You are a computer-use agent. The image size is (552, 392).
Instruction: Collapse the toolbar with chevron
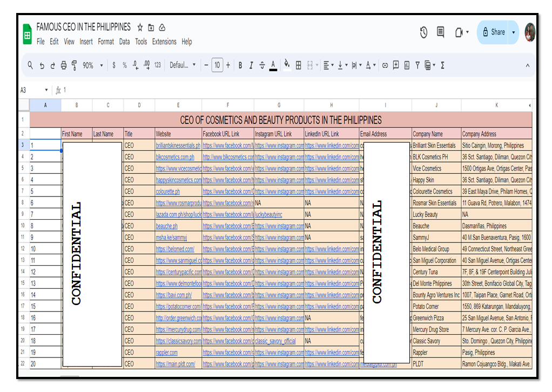(528, 65)
